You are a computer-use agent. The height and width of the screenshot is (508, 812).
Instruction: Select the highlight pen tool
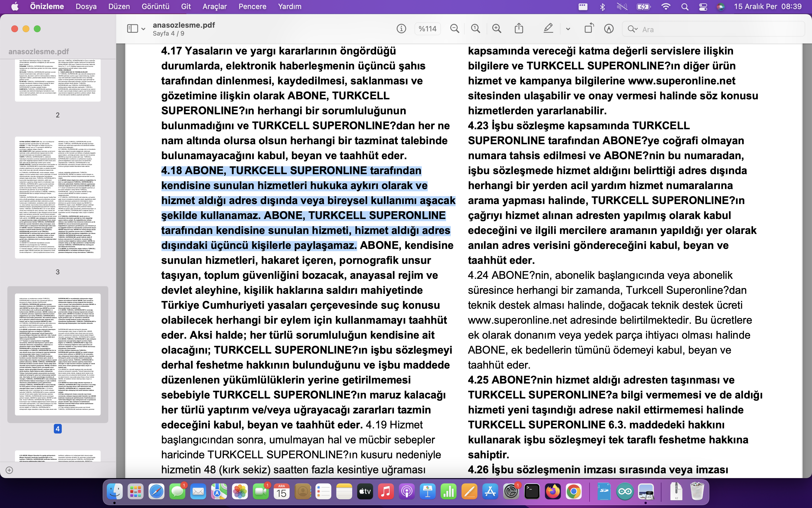coord(548,29)
